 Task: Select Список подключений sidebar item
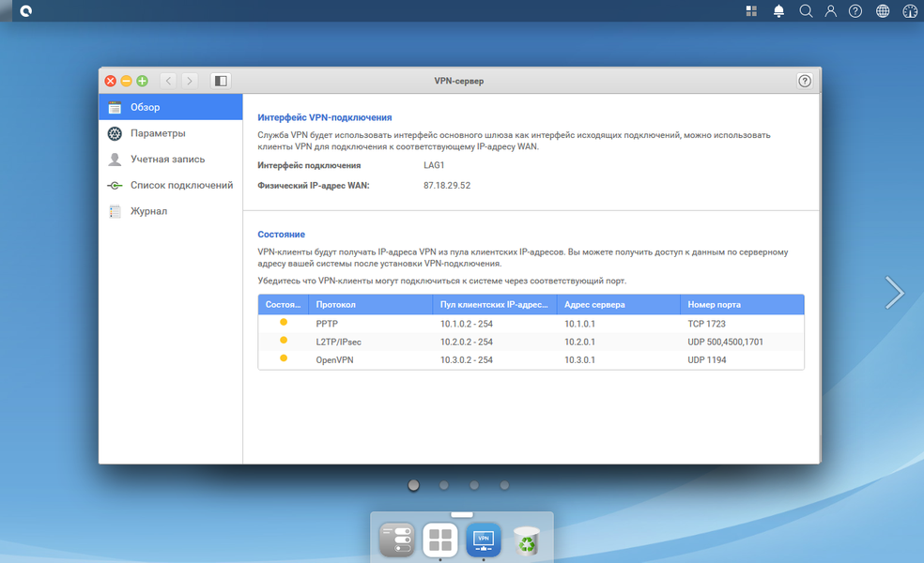[170, 185]
